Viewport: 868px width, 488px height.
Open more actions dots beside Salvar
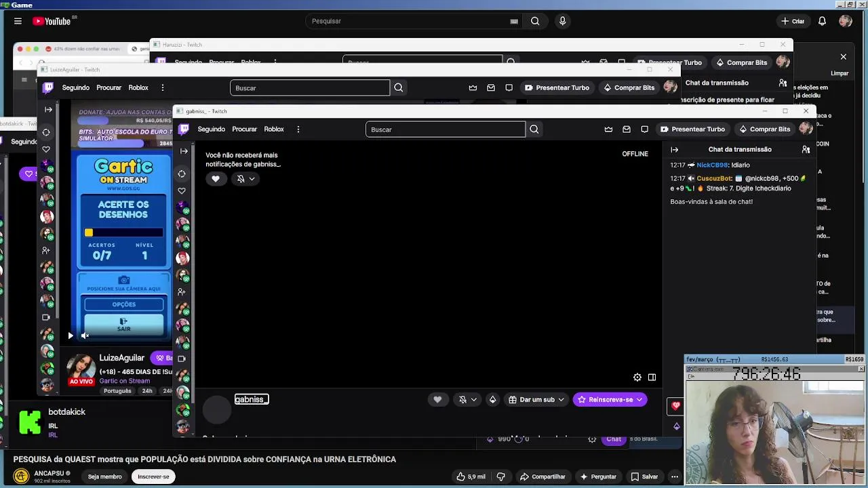[674, 476]
